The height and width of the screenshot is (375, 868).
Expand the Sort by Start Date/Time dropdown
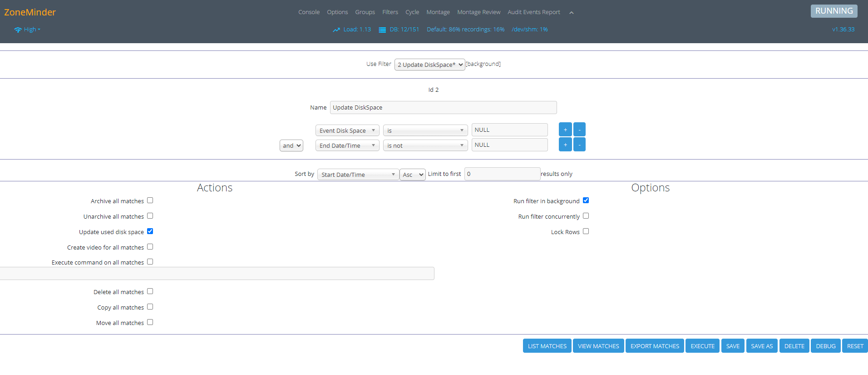(x=358, y=175)
